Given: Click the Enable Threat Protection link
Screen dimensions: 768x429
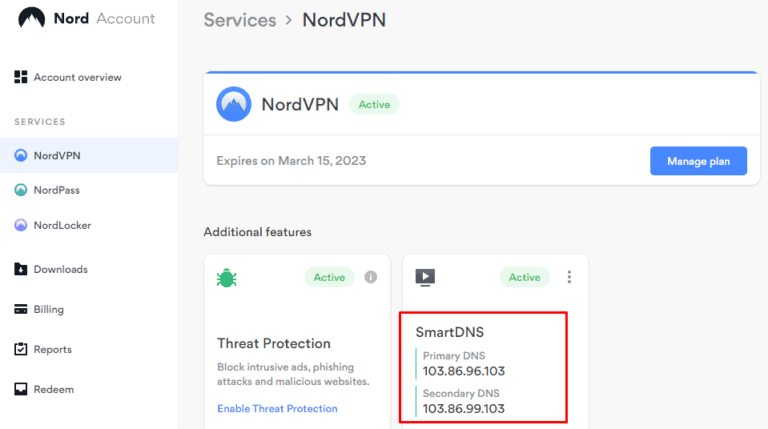Looking at the screenshot, I should tap(277, 408).
